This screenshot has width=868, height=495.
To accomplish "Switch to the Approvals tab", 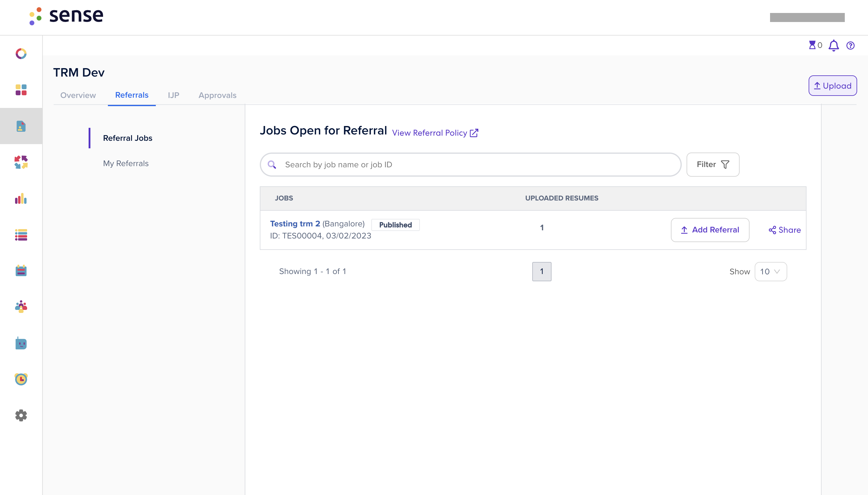I will (x=218, y=96).
